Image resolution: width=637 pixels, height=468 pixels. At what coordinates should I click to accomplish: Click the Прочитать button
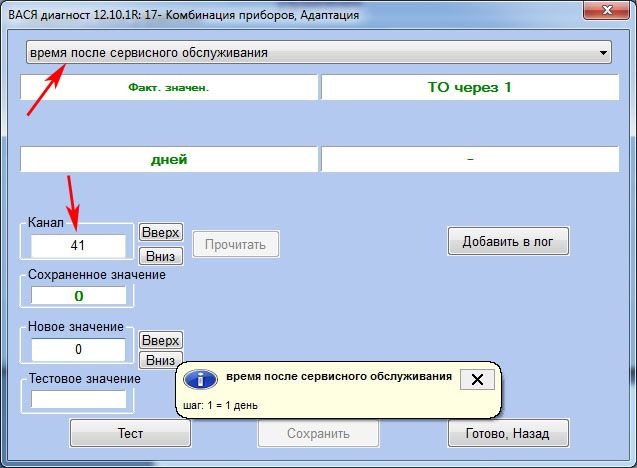point(236,244)
